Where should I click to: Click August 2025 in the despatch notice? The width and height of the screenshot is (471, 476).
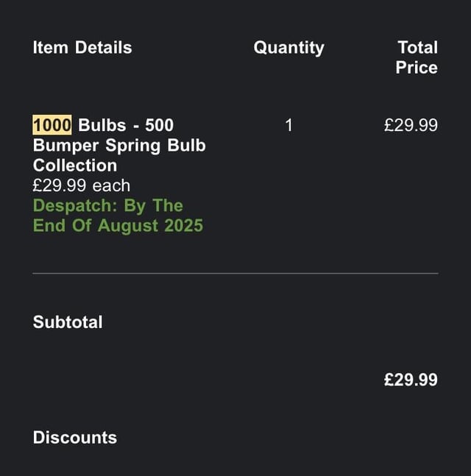pyautogui.click(x=150, y=226)
